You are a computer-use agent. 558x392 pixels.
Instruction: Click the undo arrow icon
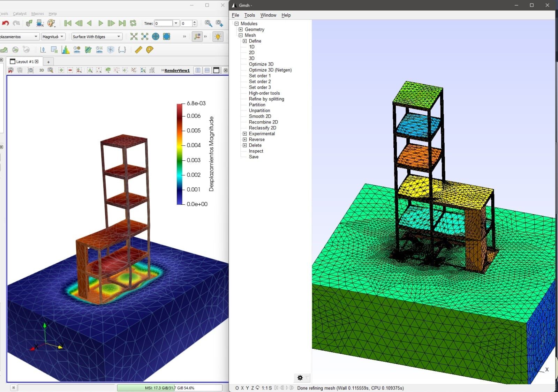pyautogui.click(x=5, y=23)
